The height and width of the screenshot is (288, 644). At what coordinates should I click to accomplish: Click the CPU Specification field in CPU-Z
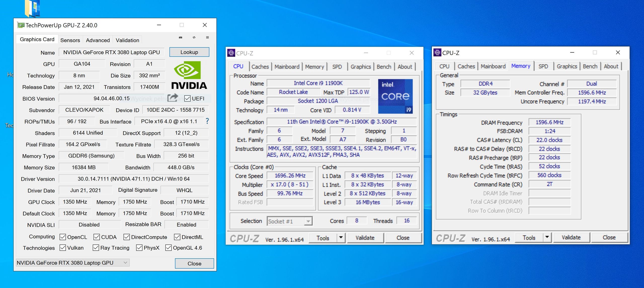point(342,122)
